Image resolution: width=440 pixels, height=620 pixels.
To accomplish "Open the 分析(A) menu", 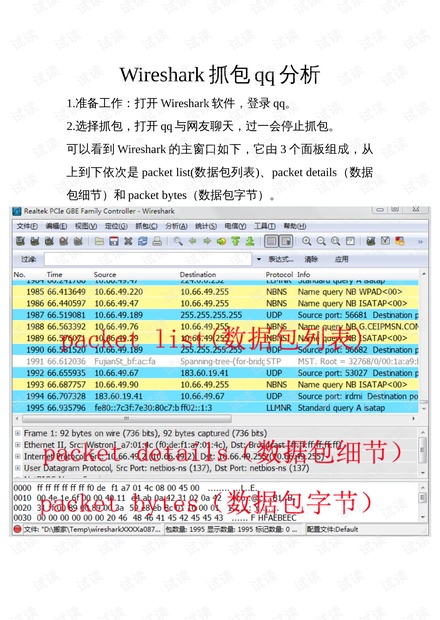I will tap(176, 226).
